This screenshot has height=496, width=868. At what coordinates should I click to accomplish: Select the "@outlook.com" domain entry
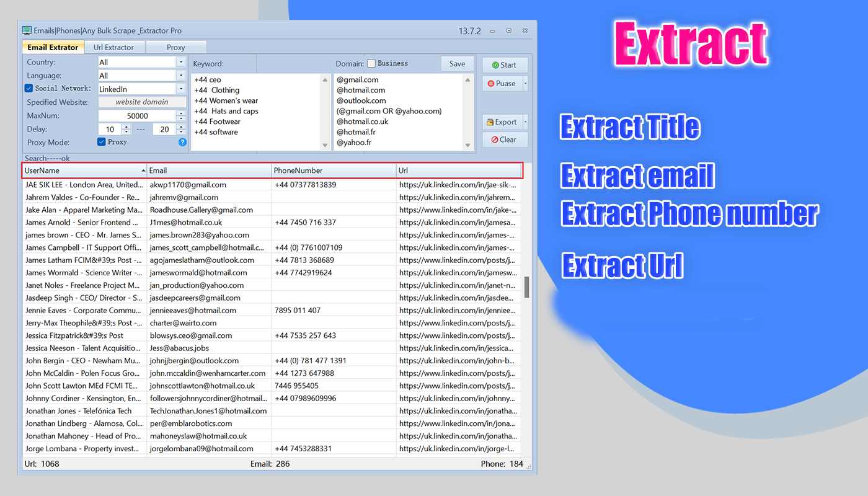361,101
